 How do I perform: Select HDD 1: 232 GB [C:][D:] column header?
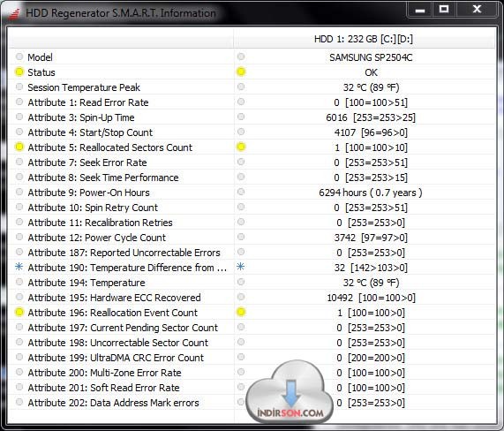(364, 39)
